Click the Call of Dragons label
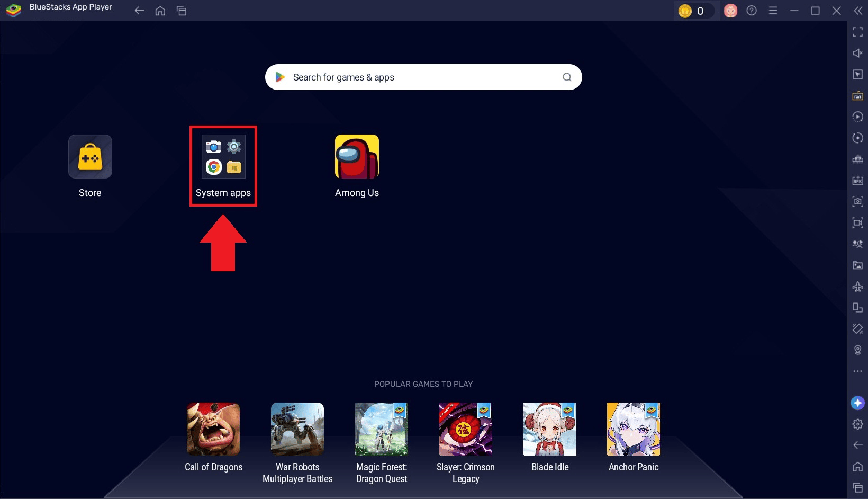Image resolution: width=868 pixels, height=499 pixels. point(214,467)
